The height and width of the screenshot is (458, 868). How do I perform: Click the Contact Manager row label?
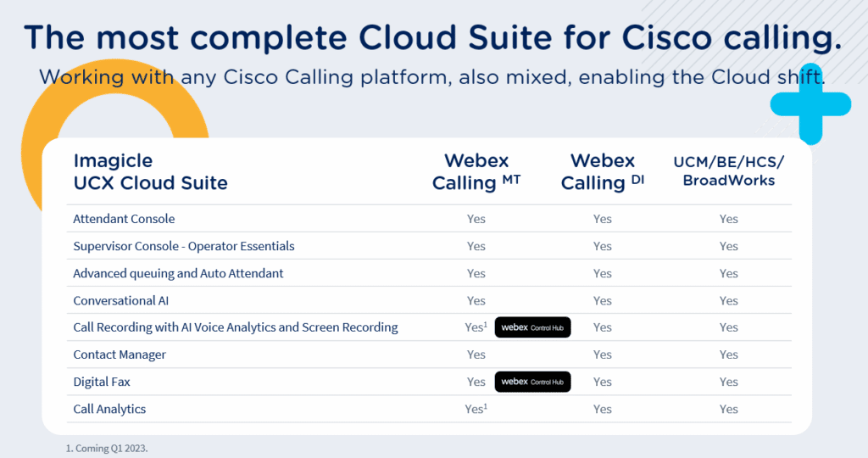click(x=120, y=355)
